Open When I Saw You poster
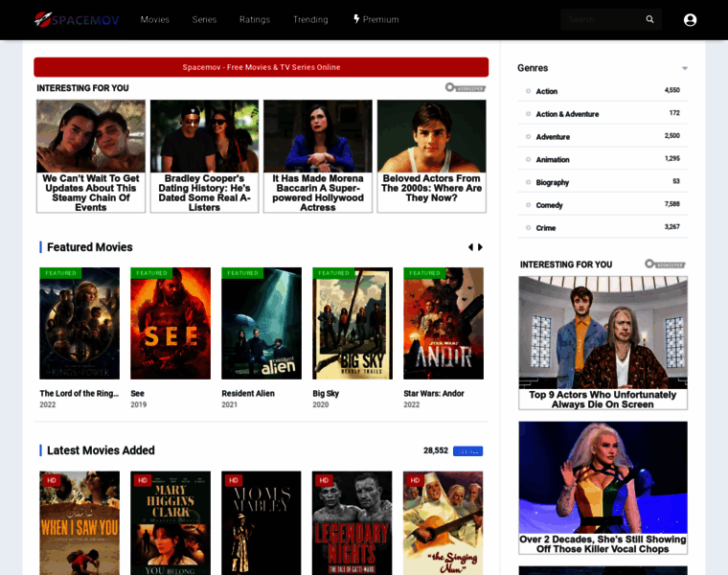Image resolution: width=728 pixels, height=575 pixels. point(80,523)
